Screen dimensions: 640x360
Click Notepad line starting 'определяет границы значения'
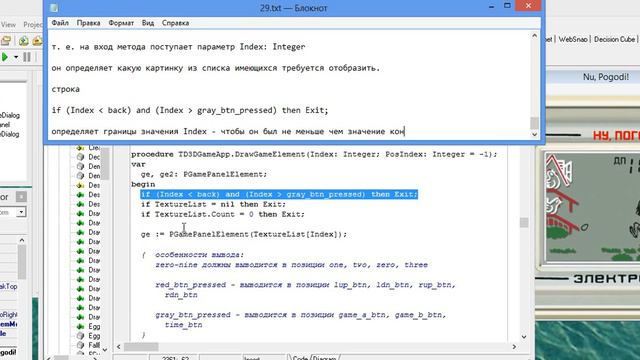228,131
